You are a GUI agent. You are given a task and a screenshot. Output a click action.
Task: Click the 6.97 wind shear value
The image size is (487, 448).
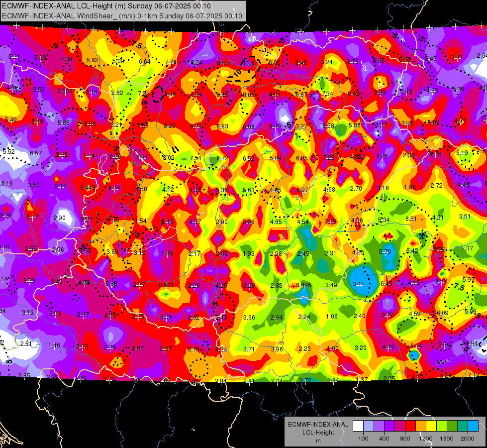(x=302, y=190)
